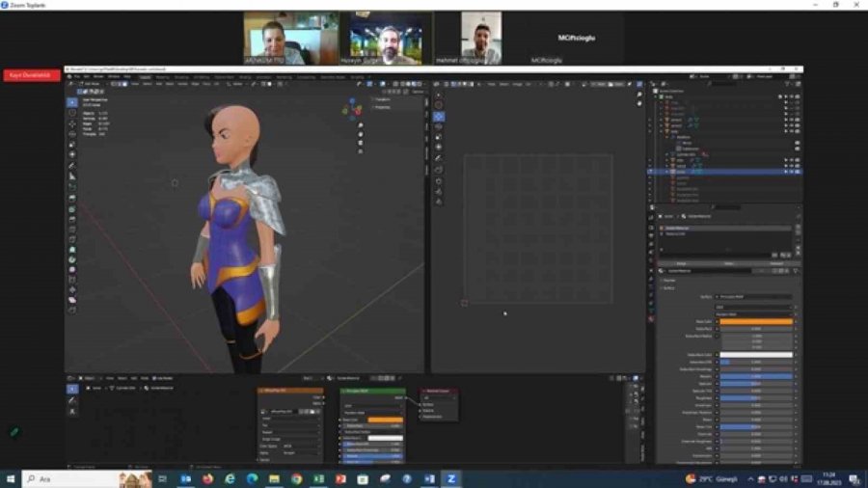Click the highlighted tool in UV editor toolbar
The height and width of the screenshot is (488, 868).
[439, 116]
